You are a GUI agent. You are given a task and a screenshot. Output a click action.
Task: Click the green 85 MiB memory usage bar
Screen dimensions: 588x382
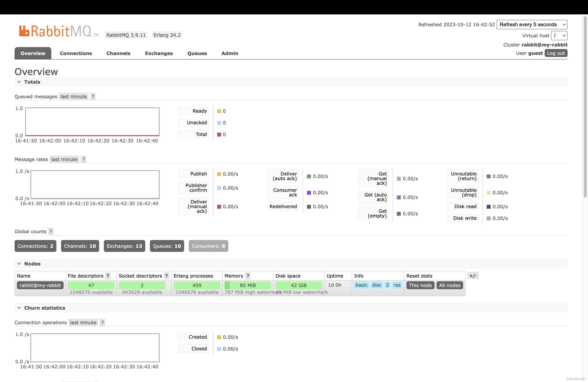(x=248, y=285)
